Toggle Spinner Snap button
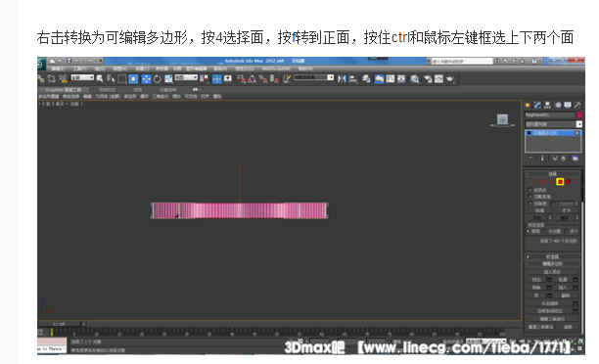Screen dimensions: 599x364 (274, 79)
